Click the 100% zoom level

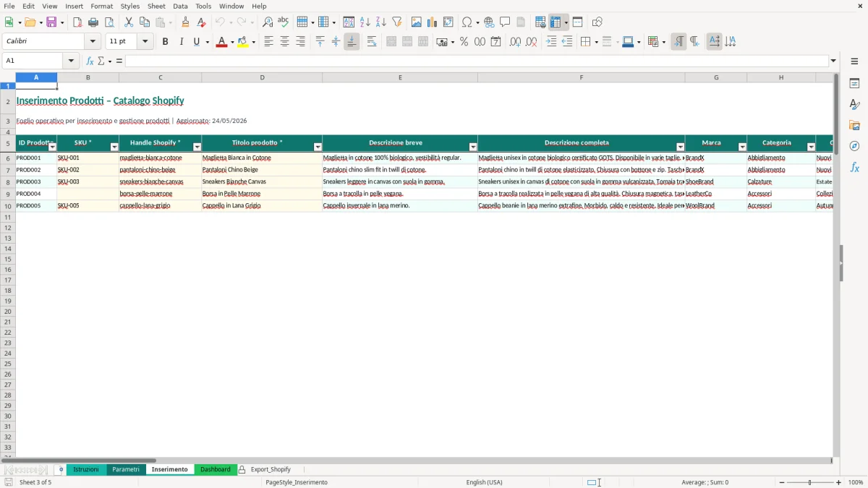856,482
